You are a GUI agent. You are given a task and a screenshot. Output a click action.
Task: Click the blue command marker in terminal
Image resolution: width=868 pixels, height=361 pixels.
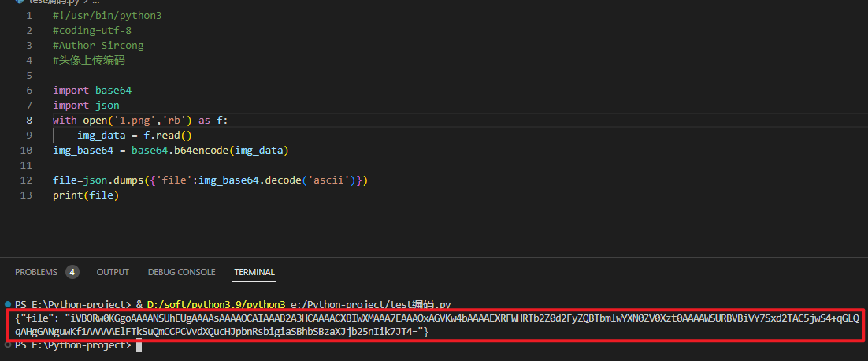point(7,303)
